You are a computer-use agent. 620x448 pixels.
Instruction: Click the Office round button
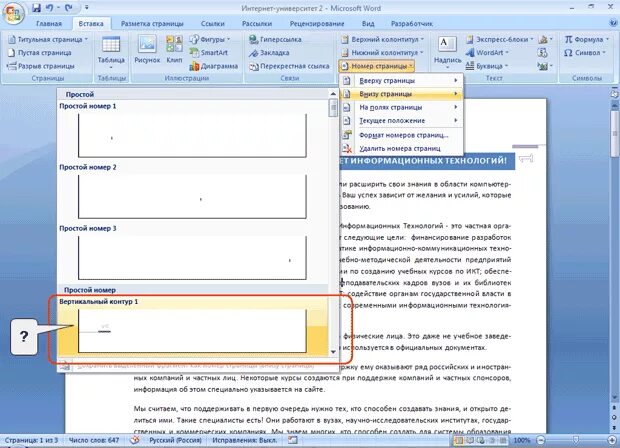pyautogui.click(x=13, y=12)
